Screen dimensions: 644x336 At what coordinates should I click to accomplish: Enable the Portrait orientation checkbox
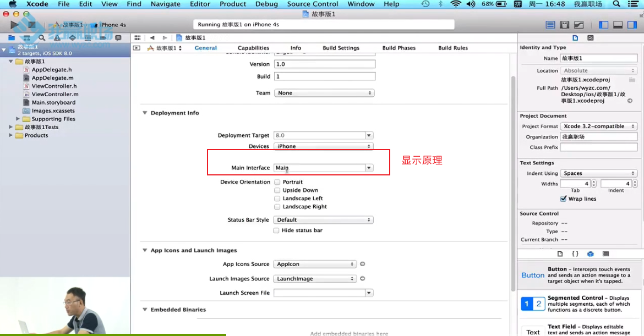pyautogui.click(x=277, y=182)
